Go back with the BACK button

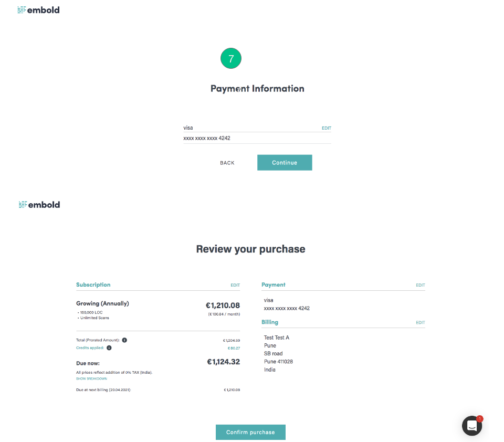[x=227, y=163]
